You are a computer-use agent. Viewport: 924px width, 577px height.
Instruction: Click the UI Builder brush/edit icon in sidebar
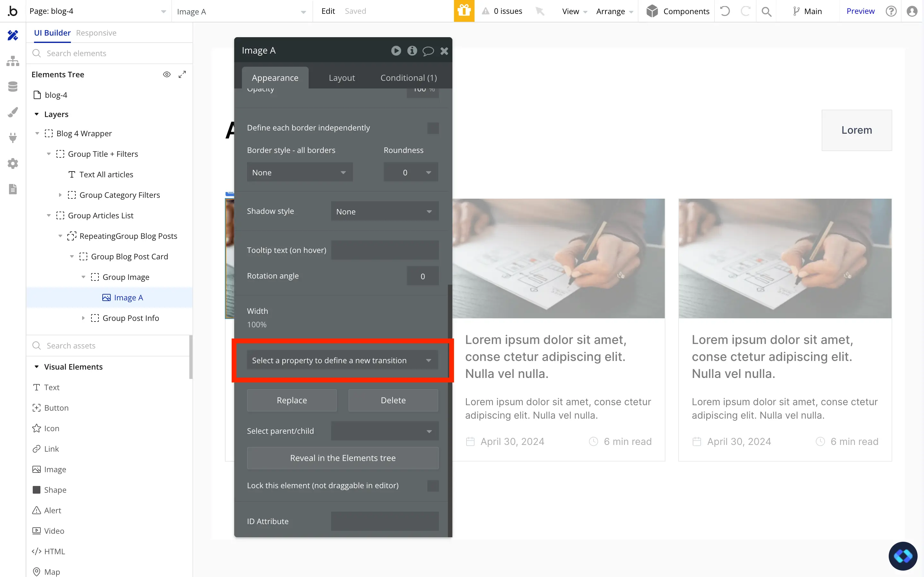(13, 112)
